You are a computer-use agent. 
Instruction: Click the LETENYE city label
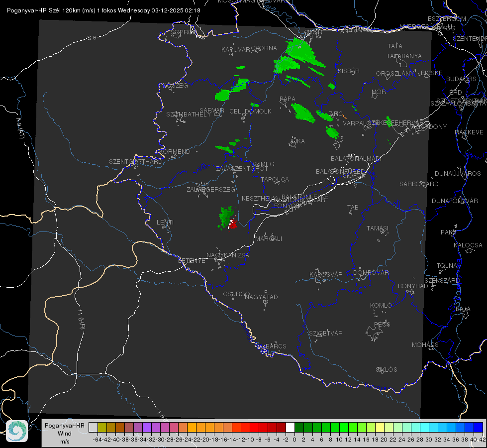[192, 261]
